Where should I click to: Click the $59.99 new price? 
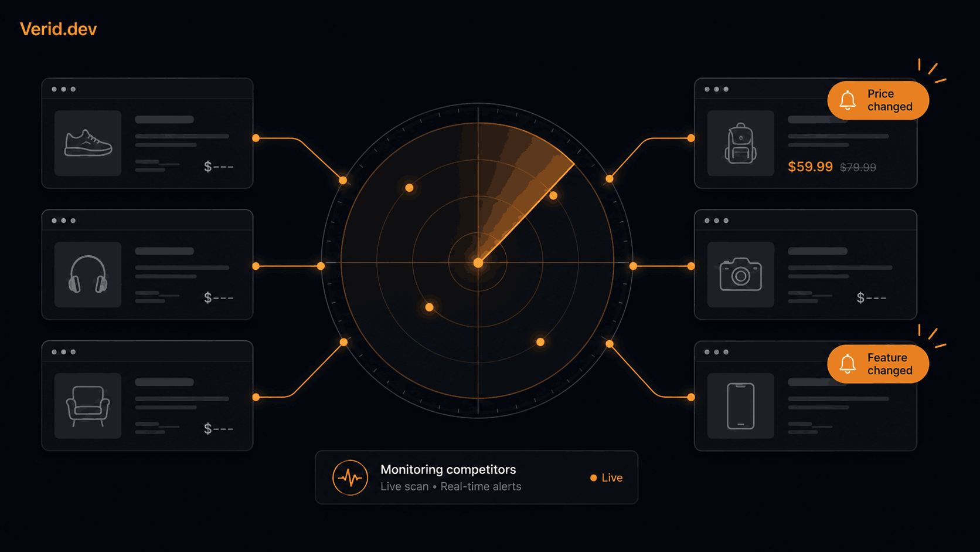[x=810, y=167]
